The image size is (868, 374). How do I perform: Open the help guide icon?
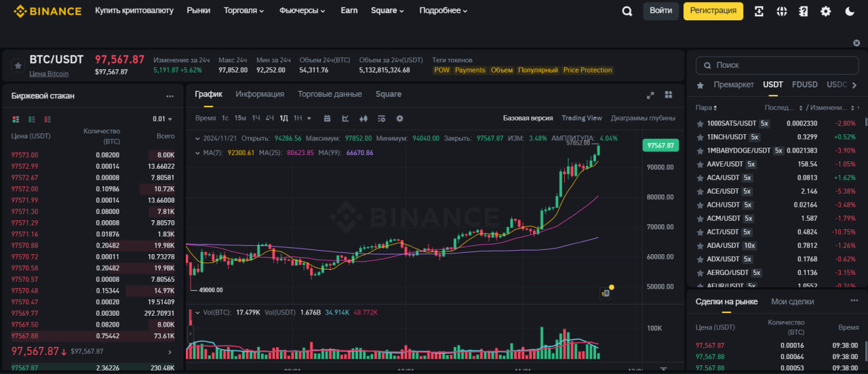[x=804, y=11]
